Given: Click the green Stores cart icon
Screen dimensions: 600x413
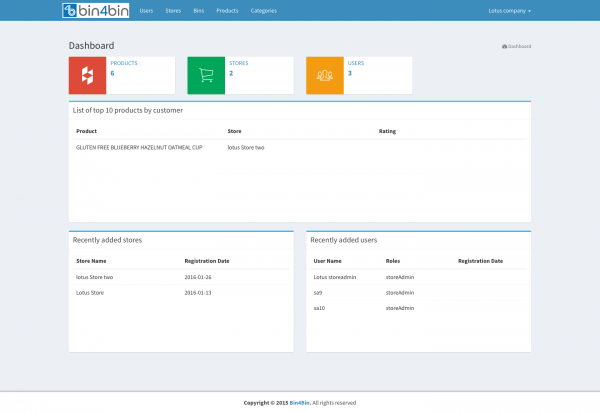Looking at the screenshot, I should coord(206,76).
